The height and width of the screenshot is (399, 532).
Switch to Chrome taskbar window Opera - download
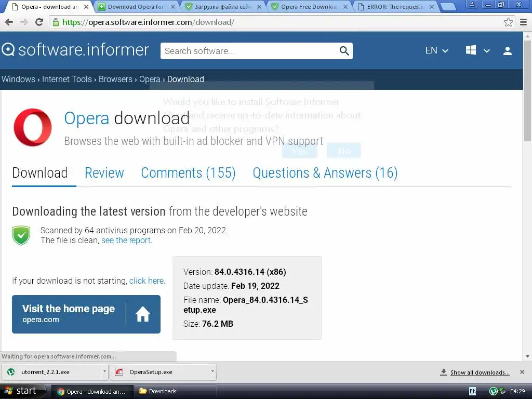tap(91, 392)
